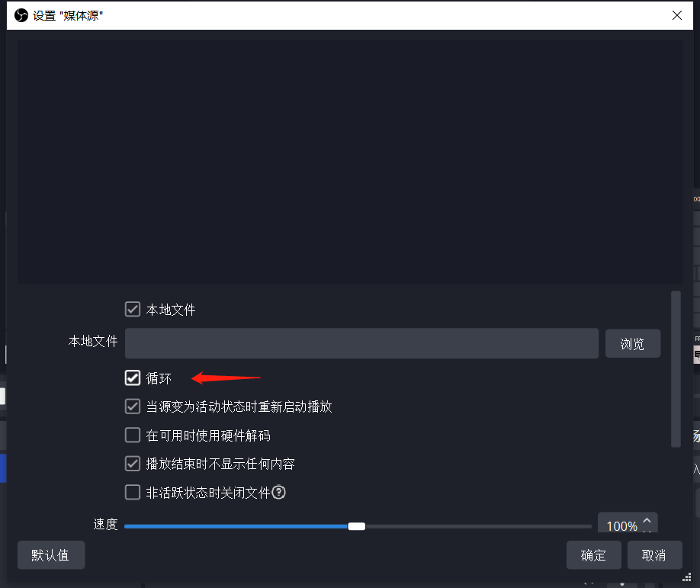Cancel the dialog with 取消 button
The width and height of the screenshot is (700, 588).
click(654, 555)
